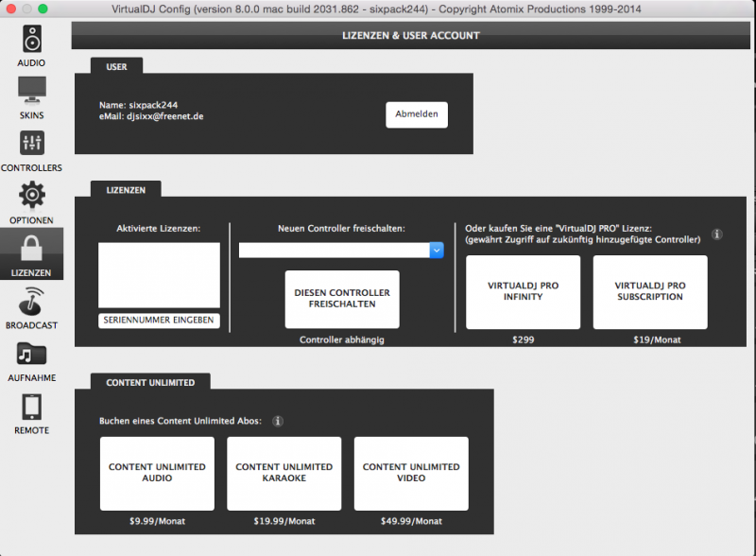
Task: Click the green window zoom button
Action: coord(43,9)
